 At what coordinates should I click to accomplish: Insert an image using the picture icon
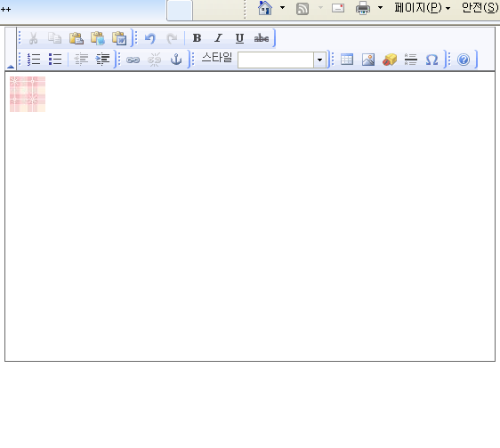(x=368, y=60)
